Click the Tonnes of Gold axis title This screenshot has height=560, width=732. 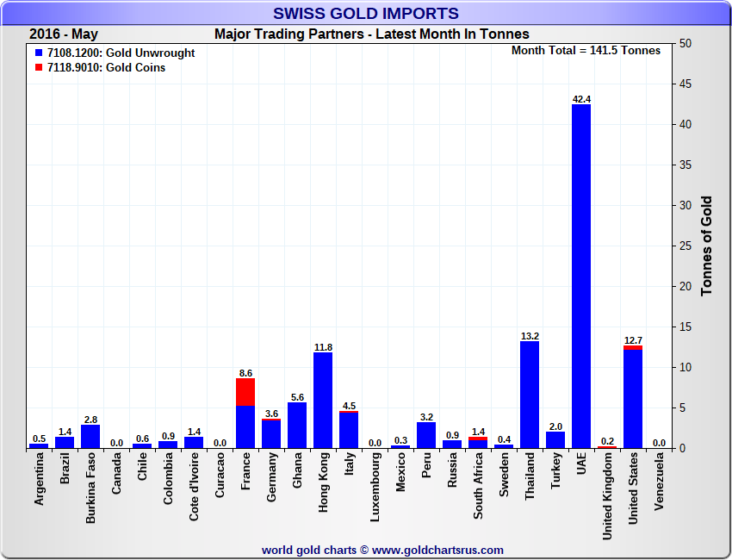[x=706, y=246]
